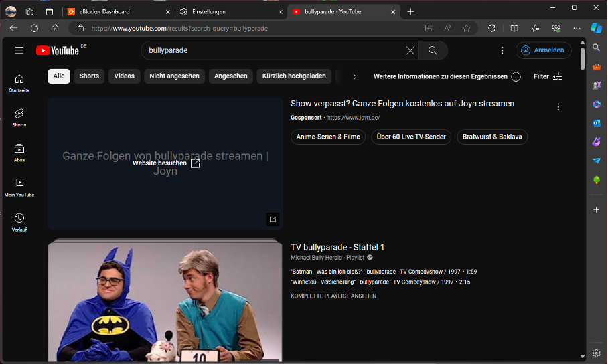Click the browser address bar URL
Image resolution: width=608 pixels, height=364 pixels.
coord(179,28)
